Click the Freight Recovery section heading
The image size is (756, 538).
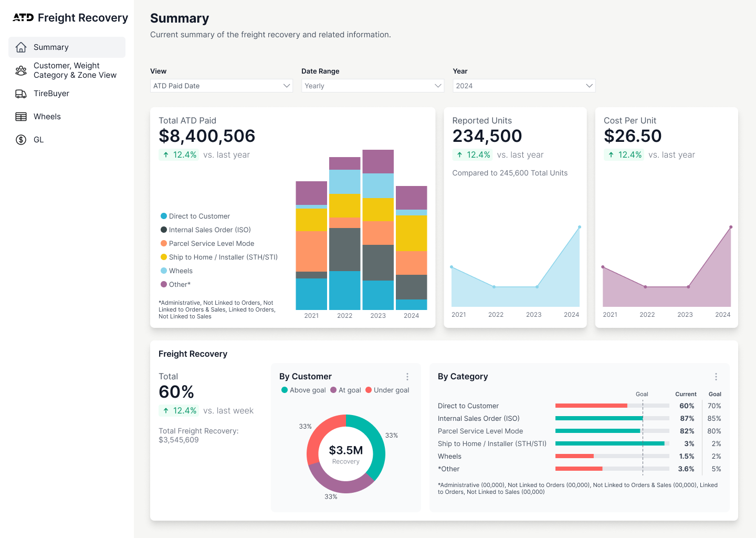pyautogui.click(x=193, y=354)
